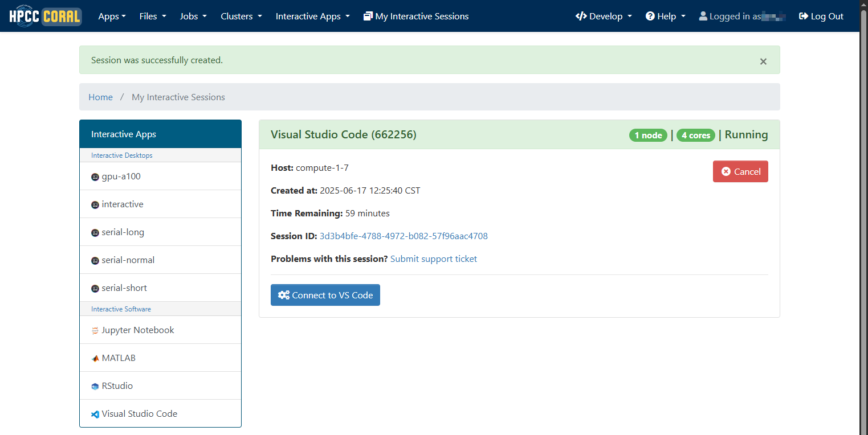This screenshot has height=435, width=868.
Task: Launch the interactive desktop app
Action: point(160,204)
